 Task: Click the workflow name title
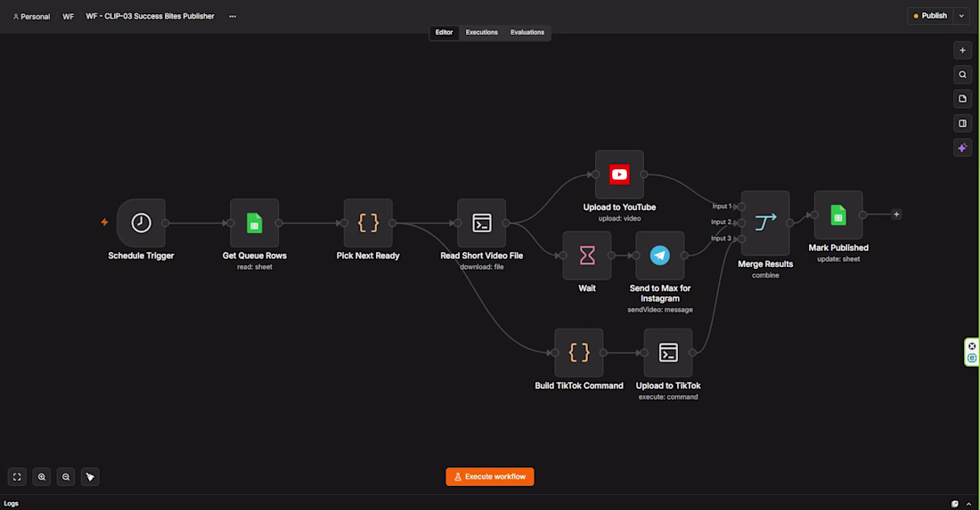coord(150,16)
